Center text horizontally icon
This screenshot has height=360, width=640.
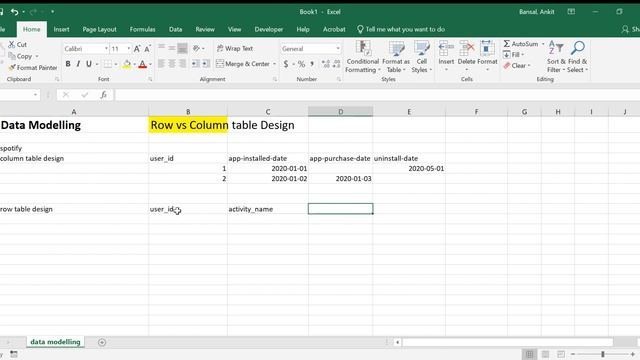pyautogui.click(x=172, y=64)
